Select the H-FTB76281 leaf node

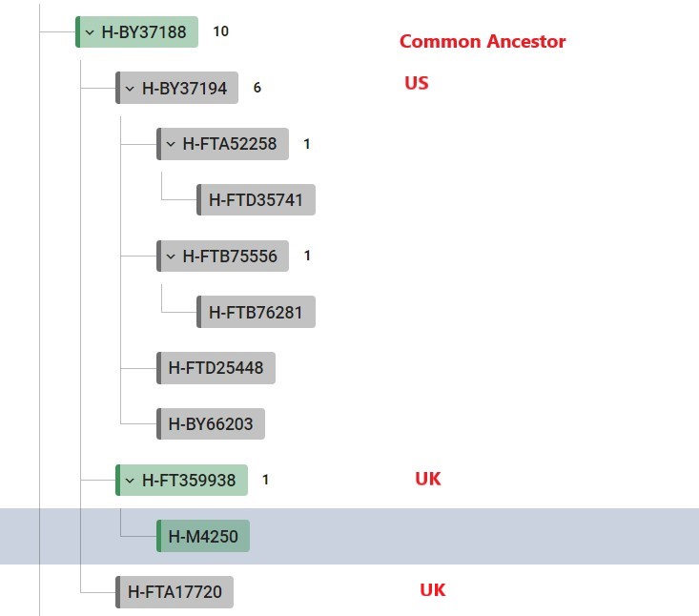pyautogui.click(x=256, y=312)
